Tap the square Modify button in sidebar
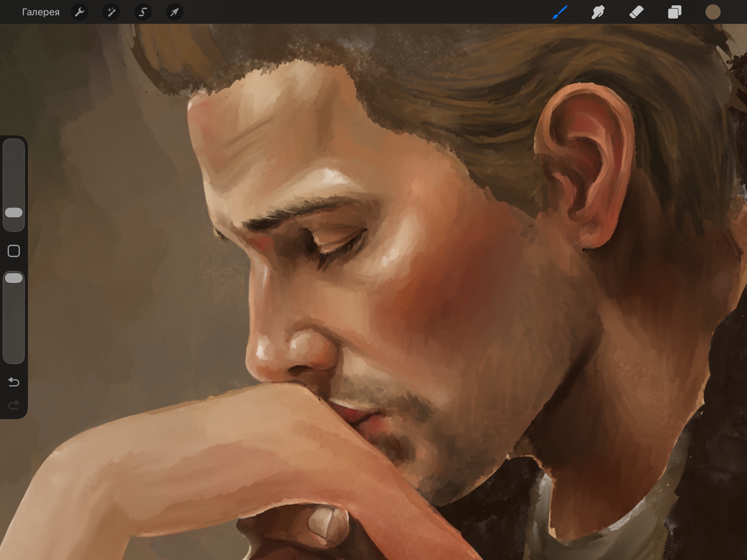747x560 pixels. [14, 251]
